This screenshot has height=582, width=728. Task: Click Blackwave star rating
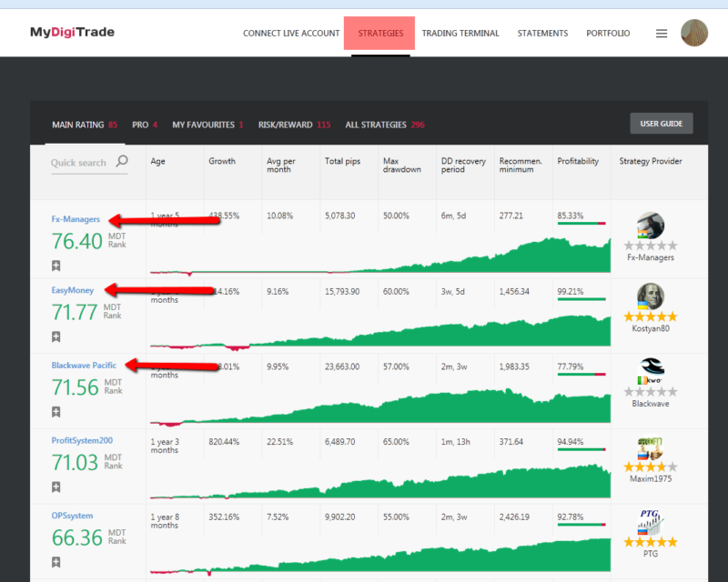651,392
